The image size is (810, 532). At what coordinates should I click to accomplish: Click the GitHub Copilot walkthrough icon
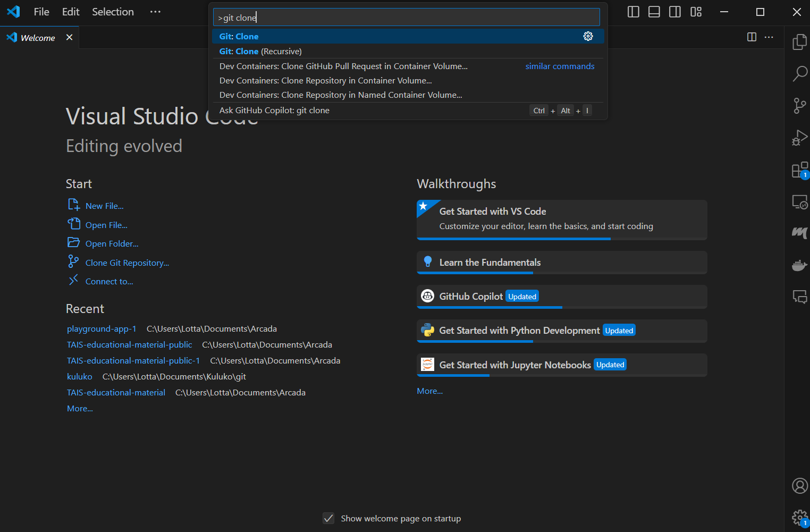[427, 296]
